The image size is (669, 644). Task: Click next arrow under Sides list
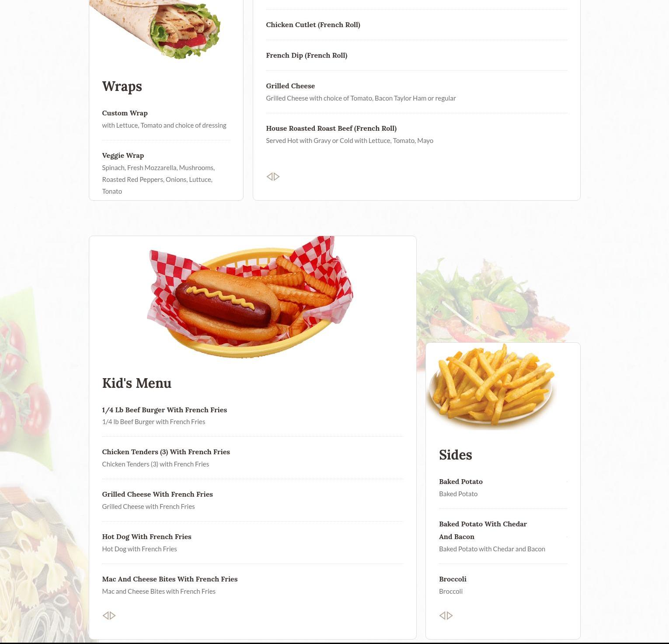pos(450,616)
